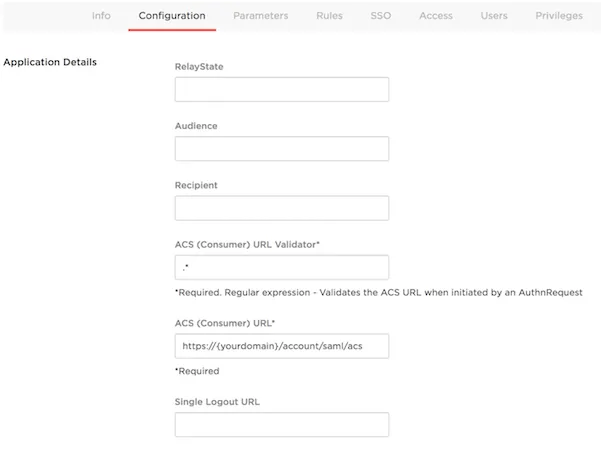601x452 pixels.
Task: Switch to the Parameters tab
Action: [260, 16]
